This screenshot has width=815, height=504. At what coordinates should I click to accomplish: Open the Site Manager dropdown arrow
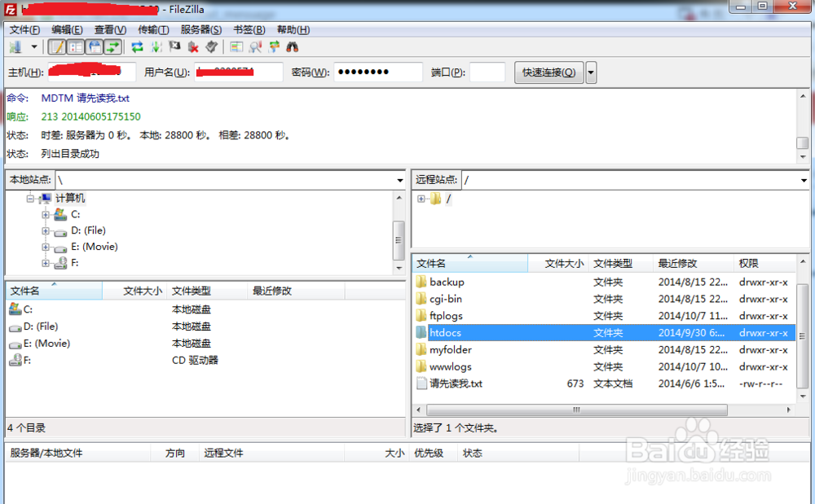click(x=34, y=47)
